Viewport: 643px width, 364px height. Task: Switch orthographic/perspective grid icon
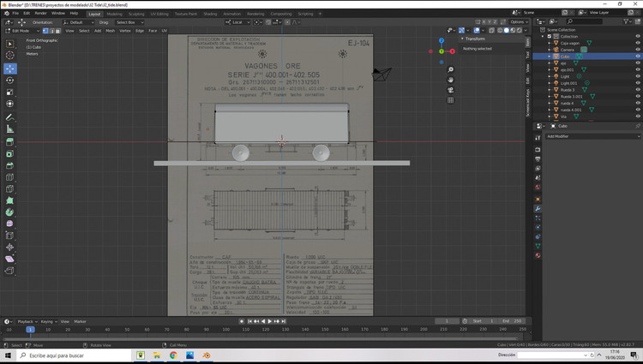451,100
